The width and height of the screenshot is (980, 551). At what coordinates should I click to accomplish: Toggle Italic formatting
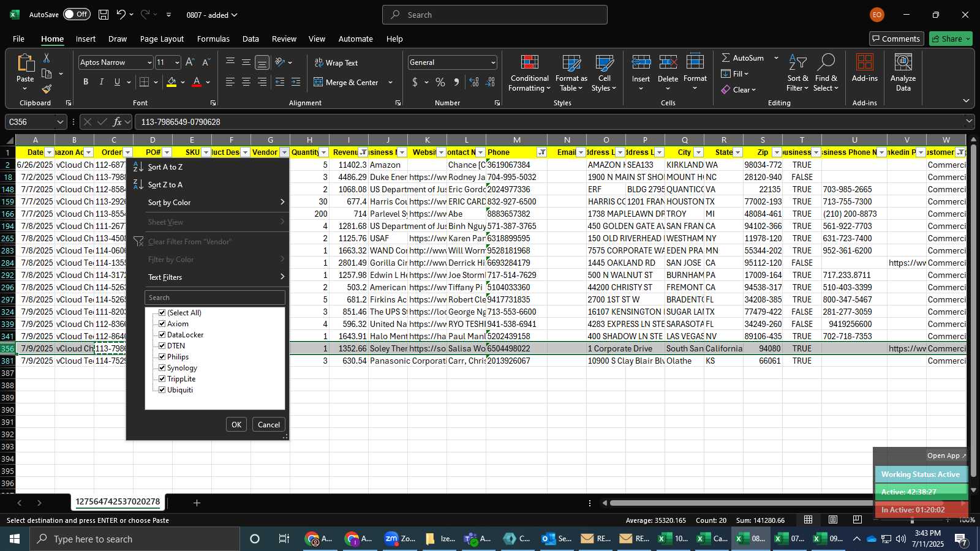point(102,82)
